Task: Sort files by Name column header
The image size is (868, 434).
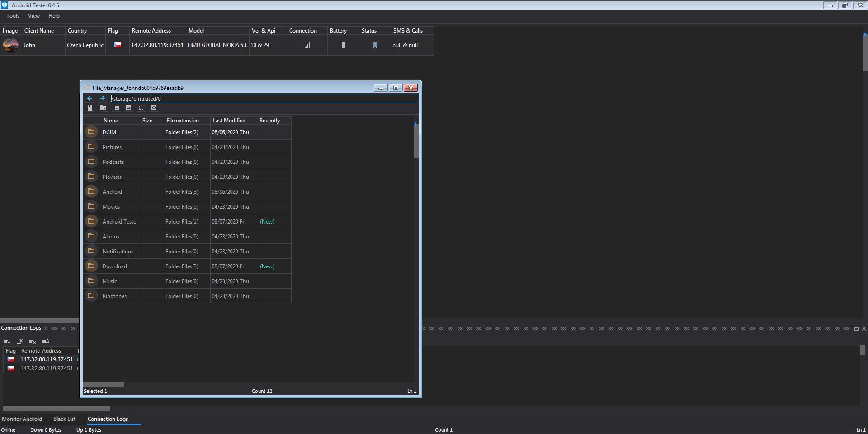Action: tap(121, 121)
